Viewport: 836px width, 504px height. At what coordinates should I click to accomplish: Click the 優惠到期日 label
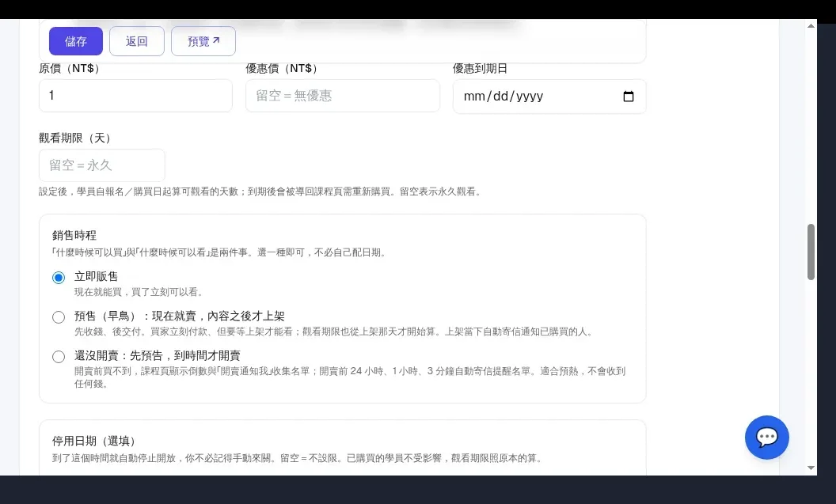[x=480, y=68]
